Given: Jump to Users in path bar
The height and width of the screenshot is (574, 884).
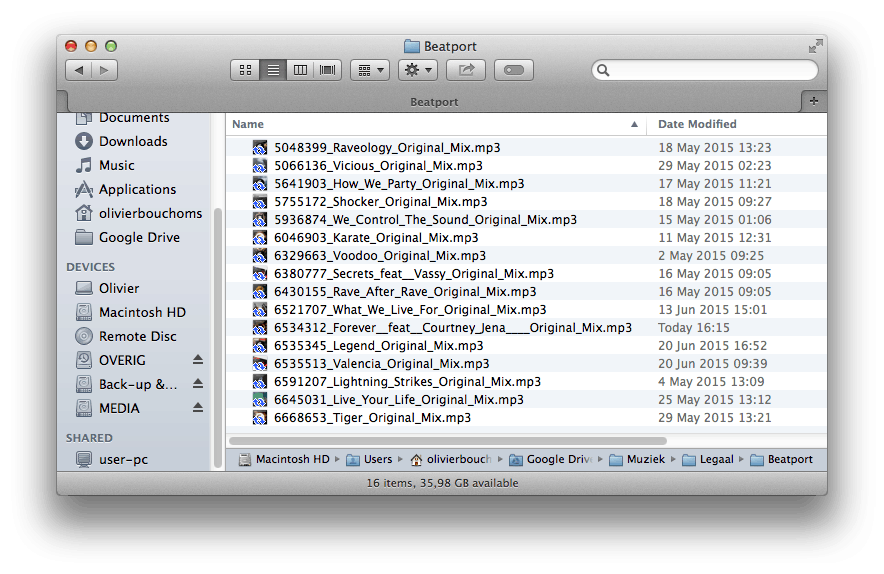Looking at the screenshot, I should (369, 460).
